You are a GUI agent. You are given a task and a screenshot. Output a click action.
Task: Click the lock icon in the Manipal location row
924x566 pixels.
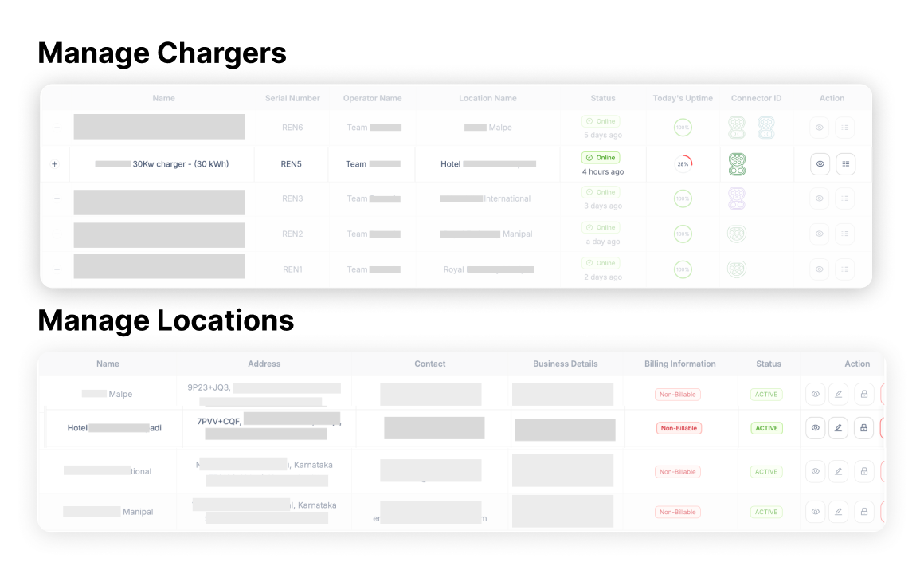[x=863, y=512]
